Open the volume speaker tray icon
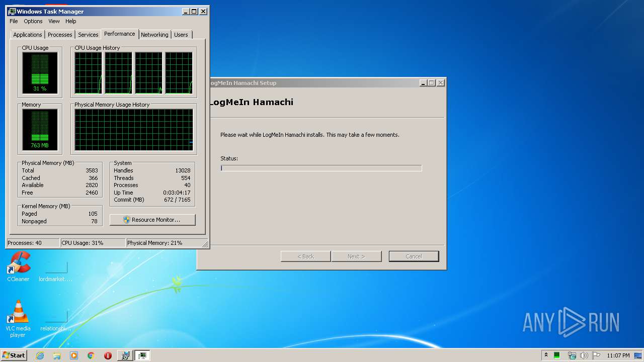This screenshot has height=362, width=644. pos(584,355)
